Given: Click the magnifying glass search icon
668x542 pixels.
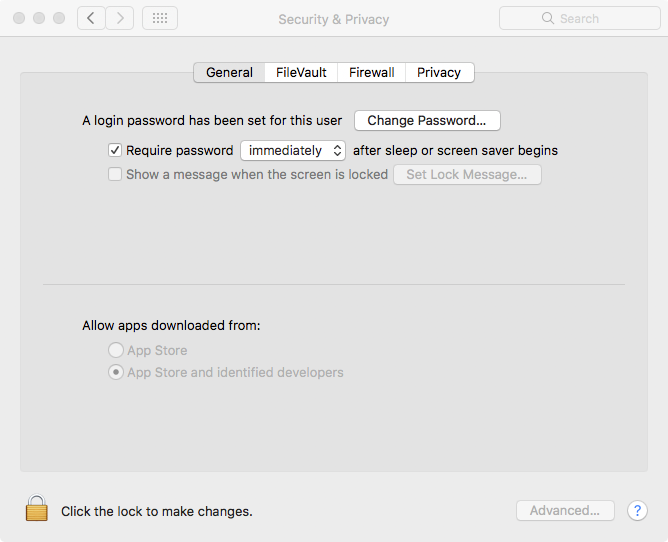Looking at the screenshot, I should pos(547,18).
